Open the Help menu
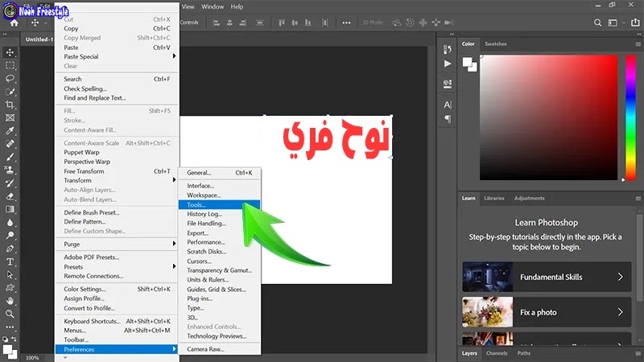The image size is (644, 362). [237, 6]
